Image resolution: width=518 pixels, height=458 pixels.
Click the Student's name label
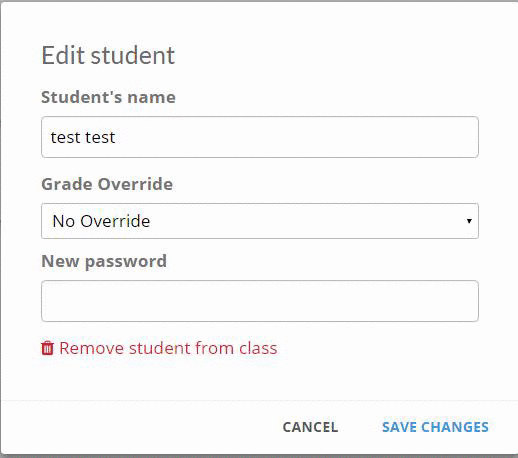pos(108,97)
